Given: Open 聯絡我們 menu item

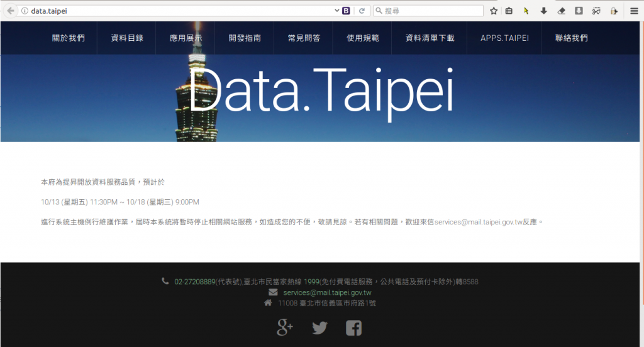Looking at the screenshot, I should [571, 38].
